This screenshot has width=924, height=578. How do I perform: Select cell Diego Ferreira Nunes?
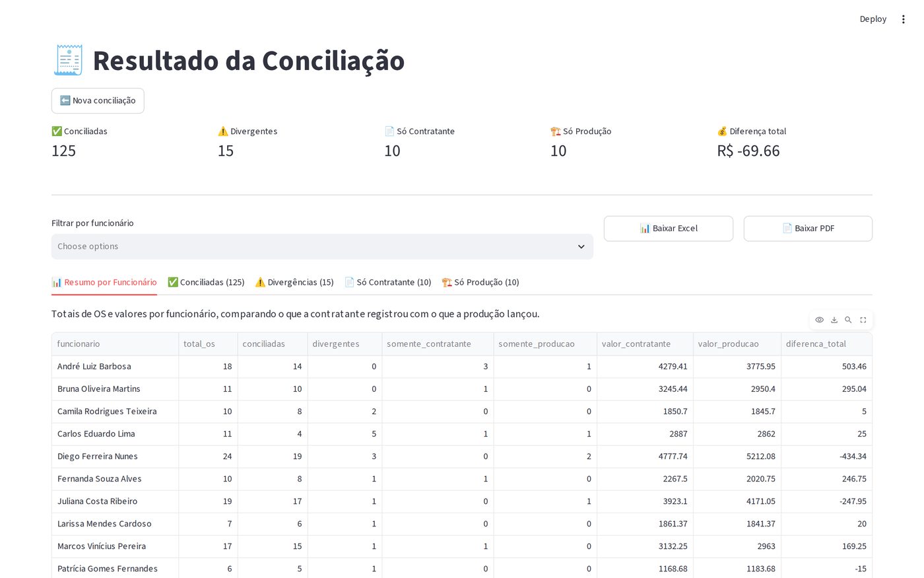pyautogui.click(x=115, y=456)
